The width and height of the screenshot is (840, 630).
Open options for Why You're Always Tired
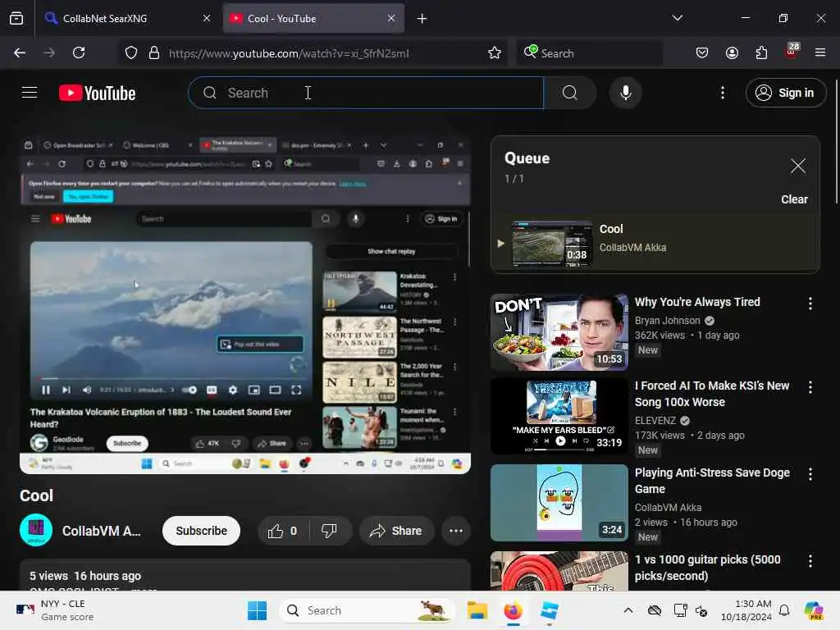click(810, 304)
